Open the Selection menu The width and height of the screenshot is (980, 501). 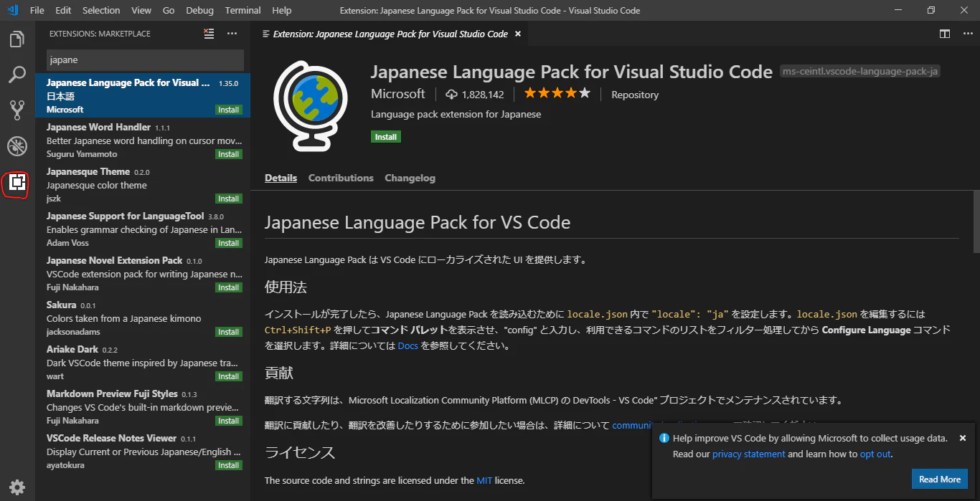tap(101, 10)
